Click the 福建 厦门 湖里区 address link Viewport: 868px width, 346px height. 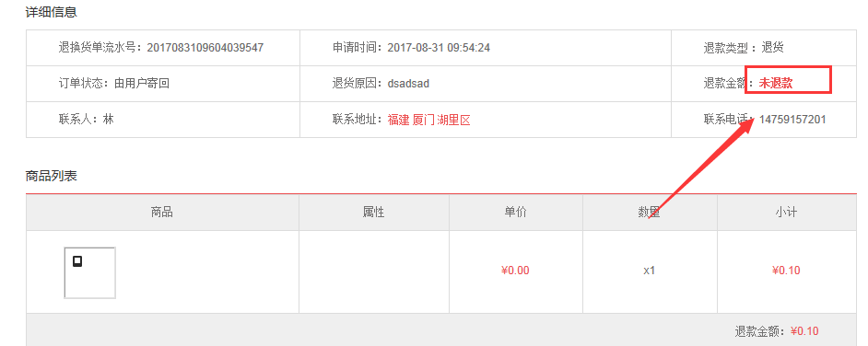(429, 120)
